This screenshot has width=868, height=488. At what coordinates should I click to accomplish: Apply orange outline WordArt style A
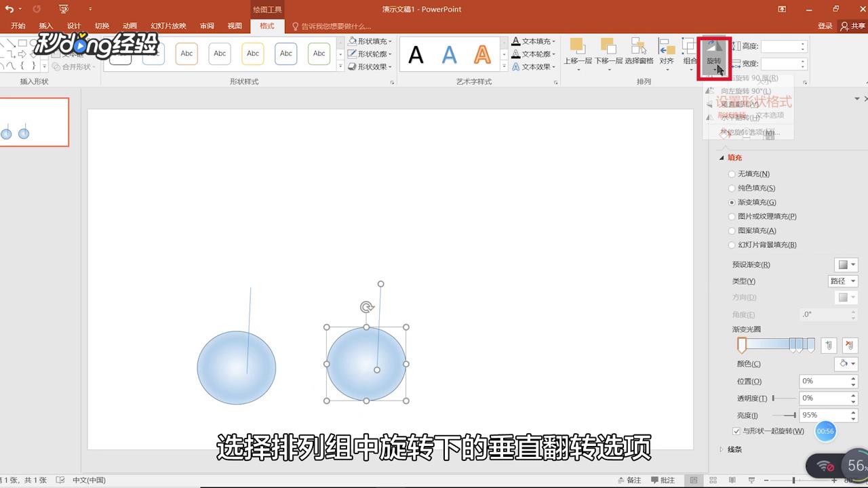(482, 54)
